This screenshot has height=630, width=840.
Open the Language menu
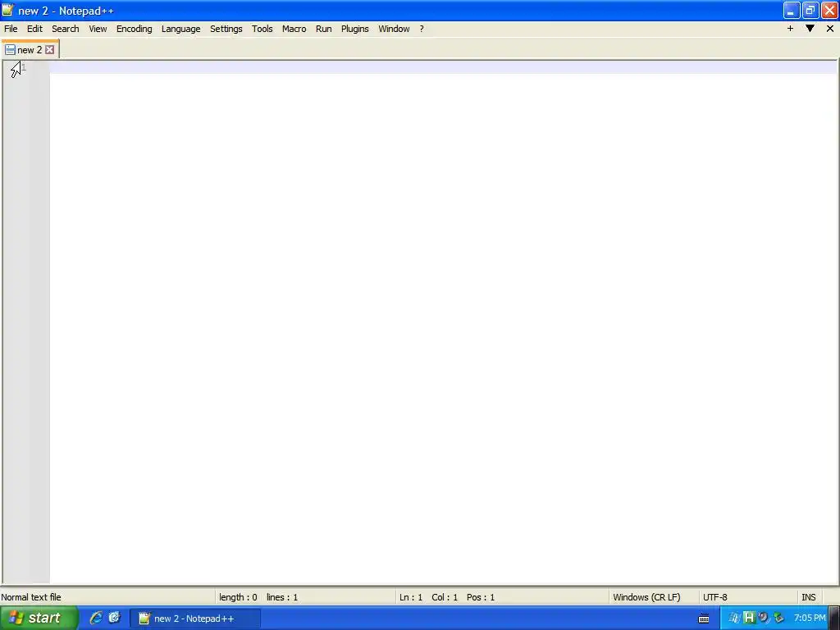(x=181, y=29)
